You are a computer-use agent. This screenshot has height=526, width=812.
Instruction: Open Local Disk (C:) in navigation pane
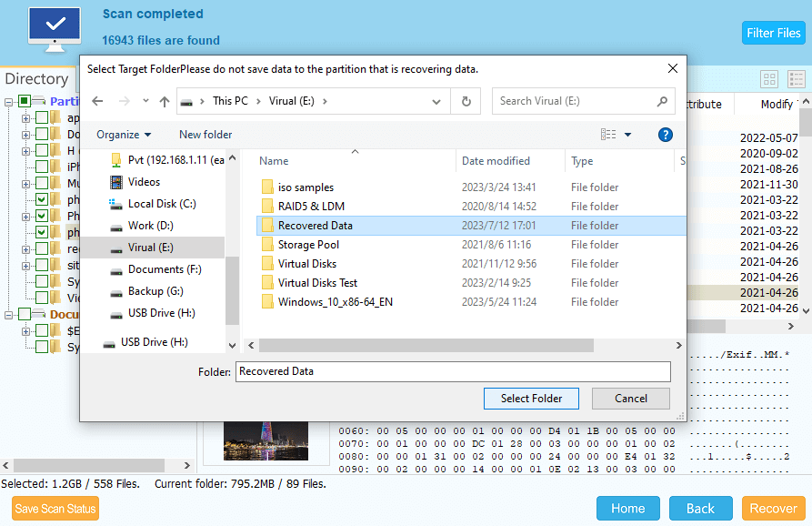pyautogui.click(x=162, y=204)
